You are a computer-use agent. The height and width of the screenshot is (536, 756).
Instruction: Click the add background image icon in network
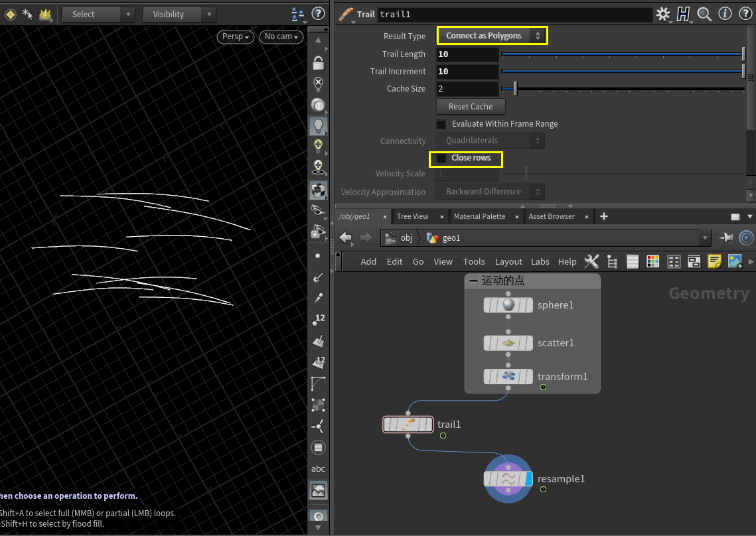735,261
